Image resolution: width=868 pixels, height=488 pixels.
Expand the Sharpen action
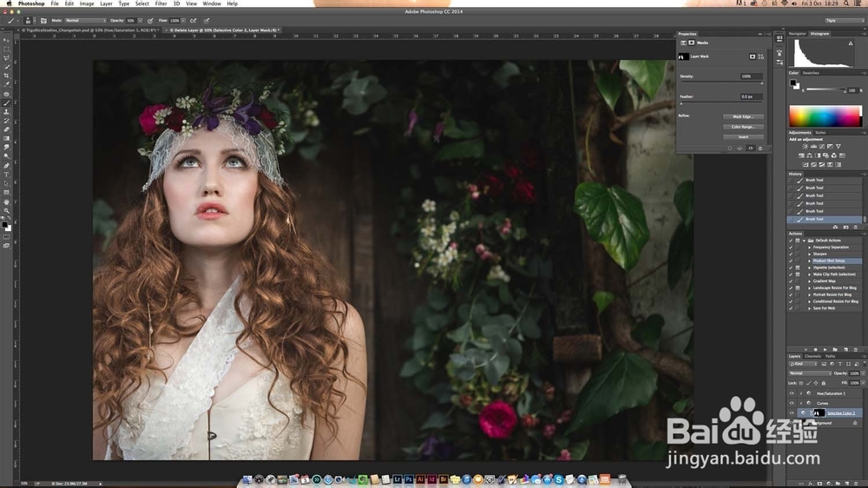tap(809, 254)
